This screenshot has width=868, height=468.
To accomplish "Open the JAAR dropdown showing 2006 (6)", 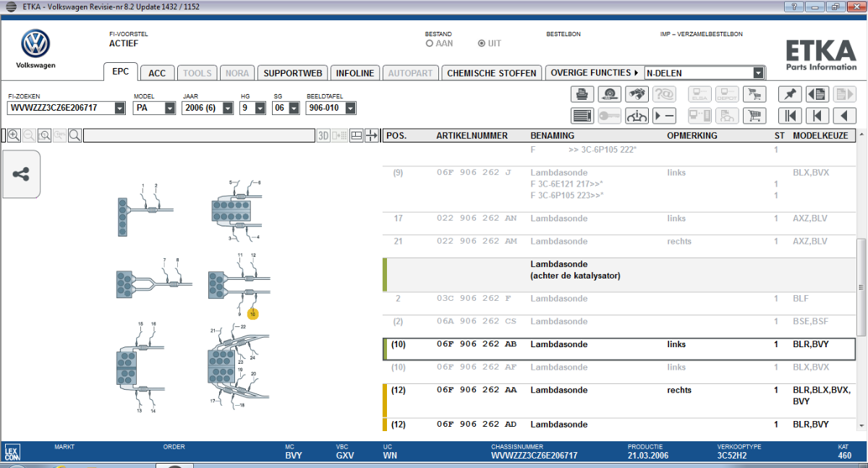I will coord(228,109).
